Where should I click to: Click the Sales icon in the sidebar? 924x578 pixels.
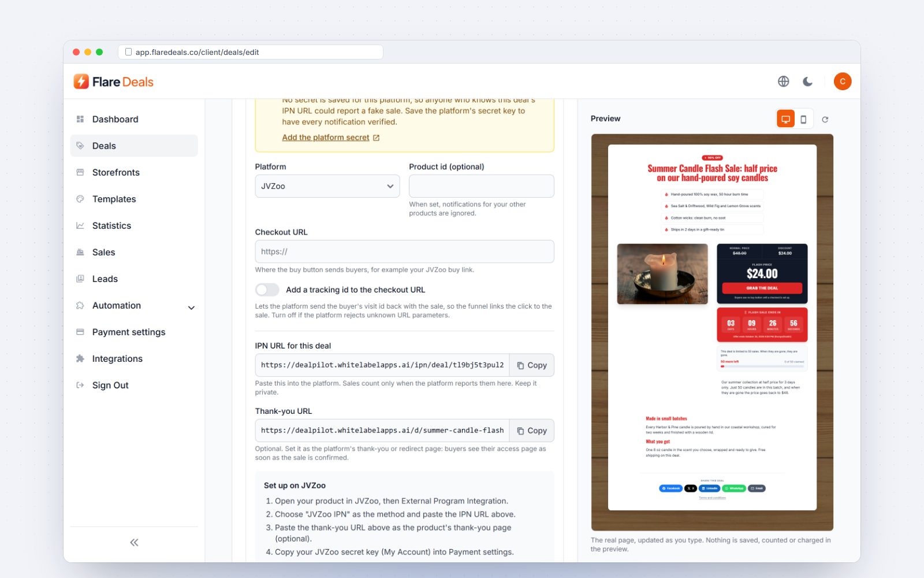click(x=80, y=252)
